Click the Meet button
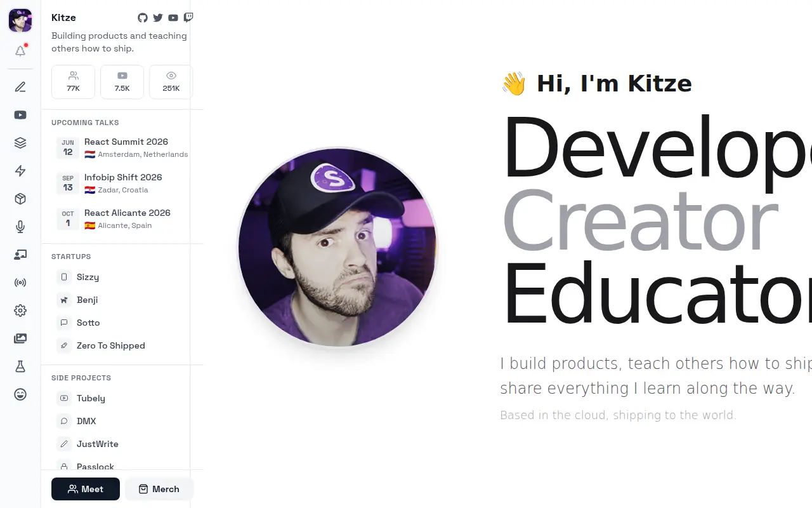The image size is (812, 508). [x=86, y=489]
